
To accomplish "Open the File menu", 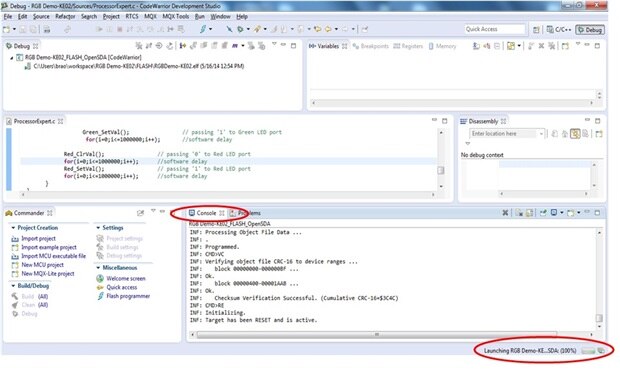I will 8,17.
